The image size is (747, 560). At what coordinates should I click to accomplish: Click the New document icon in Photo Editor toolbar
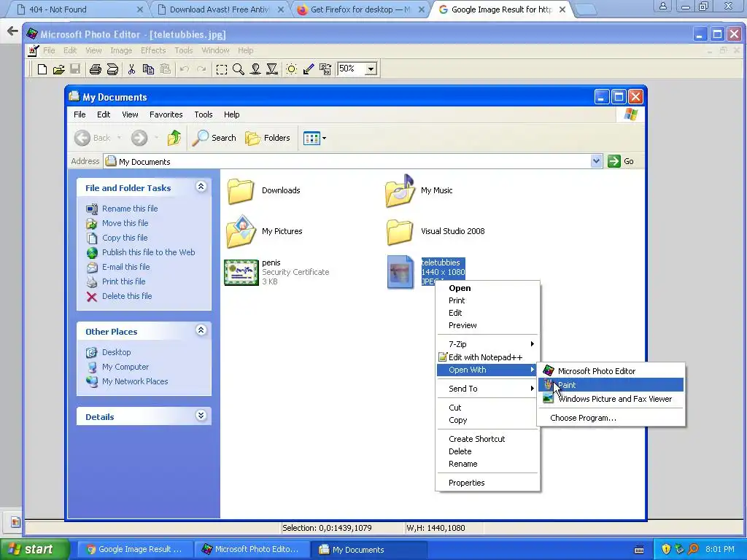pos(42,69)
